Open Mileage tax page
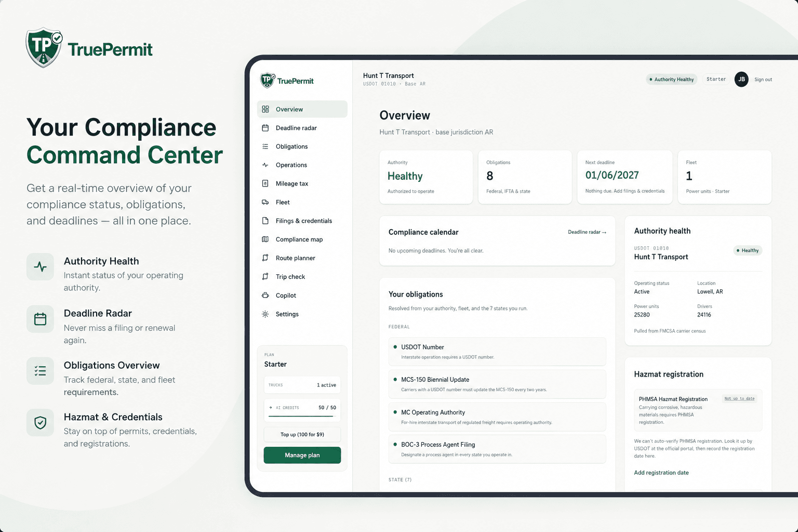The height and width of the screenshot is (532, 798). coord(302,183)
